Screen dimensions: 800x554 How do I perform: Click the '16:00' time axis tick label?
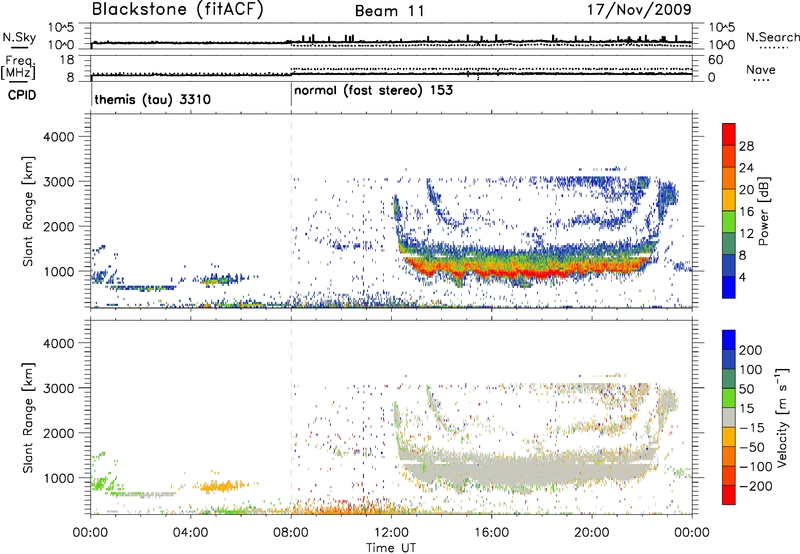coord(491,533)
